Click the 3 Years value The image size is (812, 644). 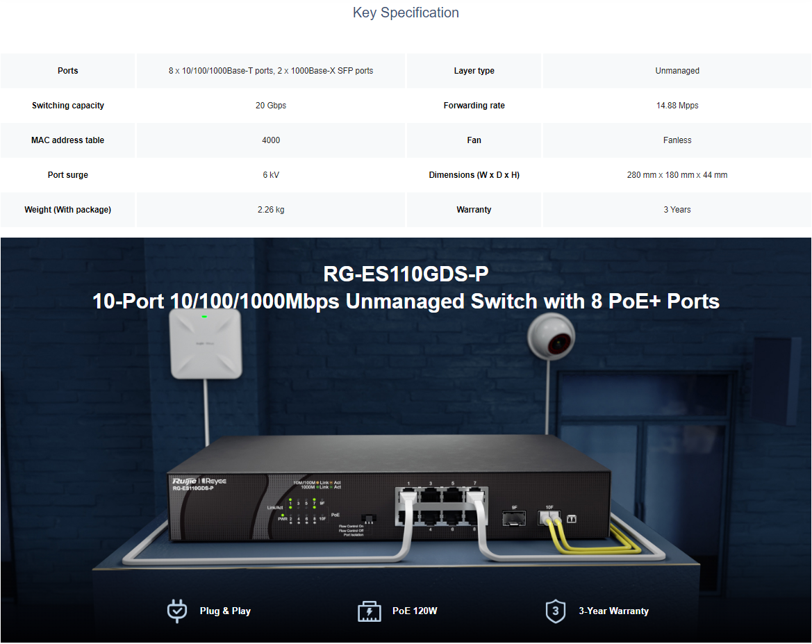pyautogui.click(x=677, y=209)
